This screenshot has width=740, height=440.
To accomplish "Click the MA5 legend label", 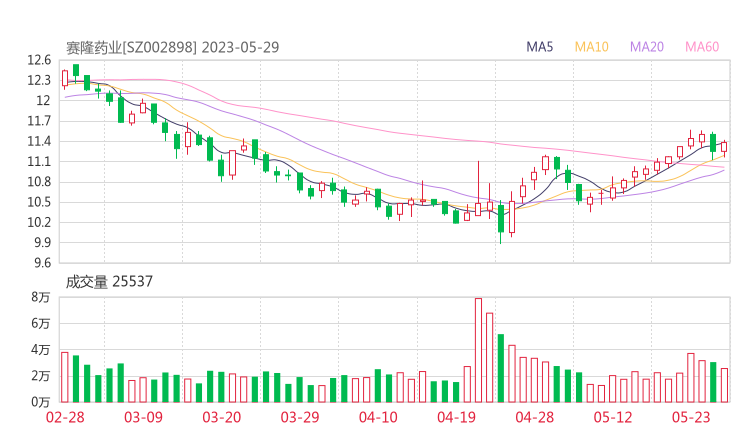I will click(539, 47).
